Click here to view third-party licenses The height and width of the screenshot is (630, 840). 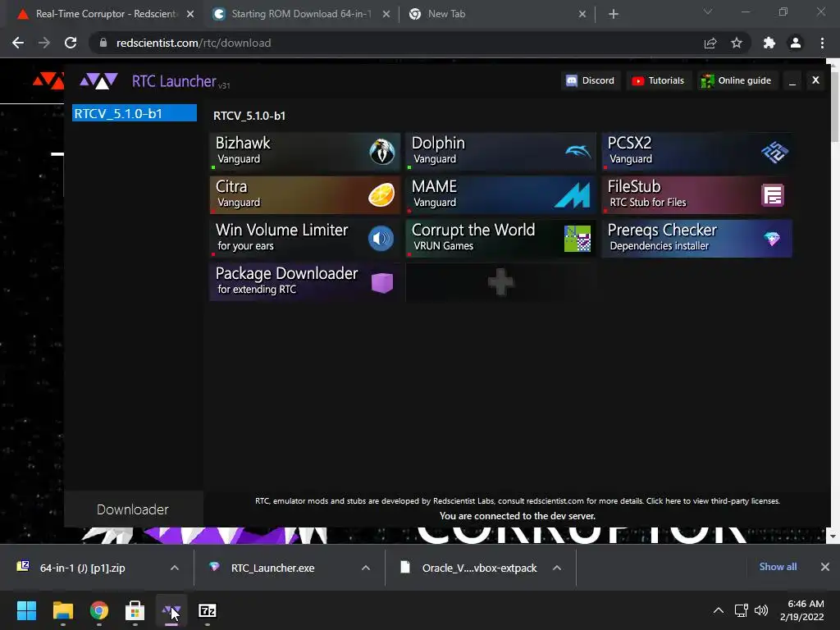pyautogui.click(x=713, y=501)
